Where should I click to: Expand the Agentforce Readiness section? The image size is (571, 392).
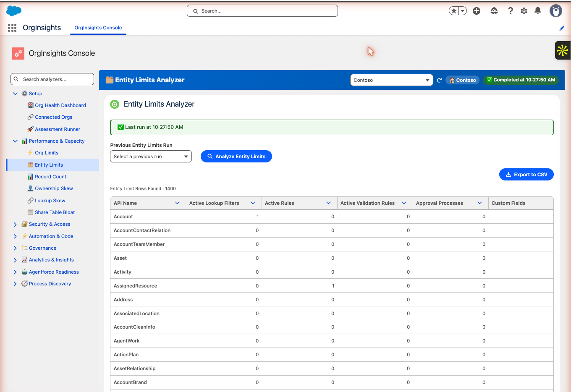pos(15,272)
